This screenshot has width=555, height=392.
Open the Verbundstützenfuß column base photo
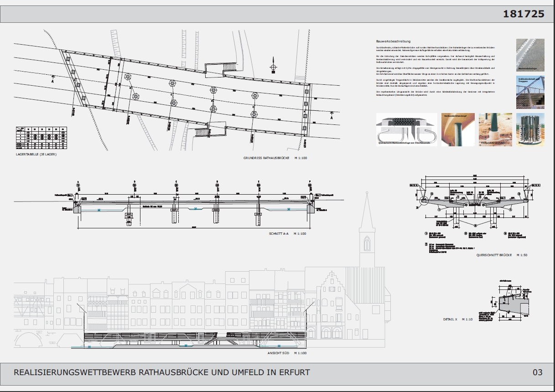[x=495, y=129]
